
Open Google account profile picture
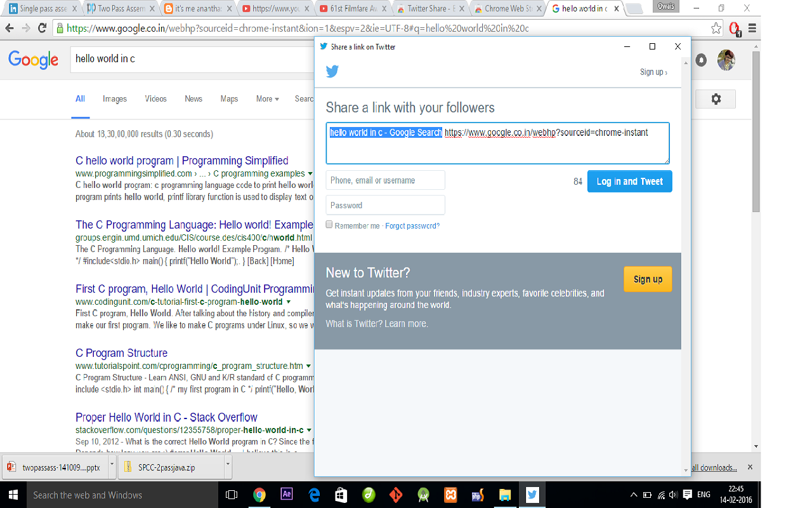[726, 60]
